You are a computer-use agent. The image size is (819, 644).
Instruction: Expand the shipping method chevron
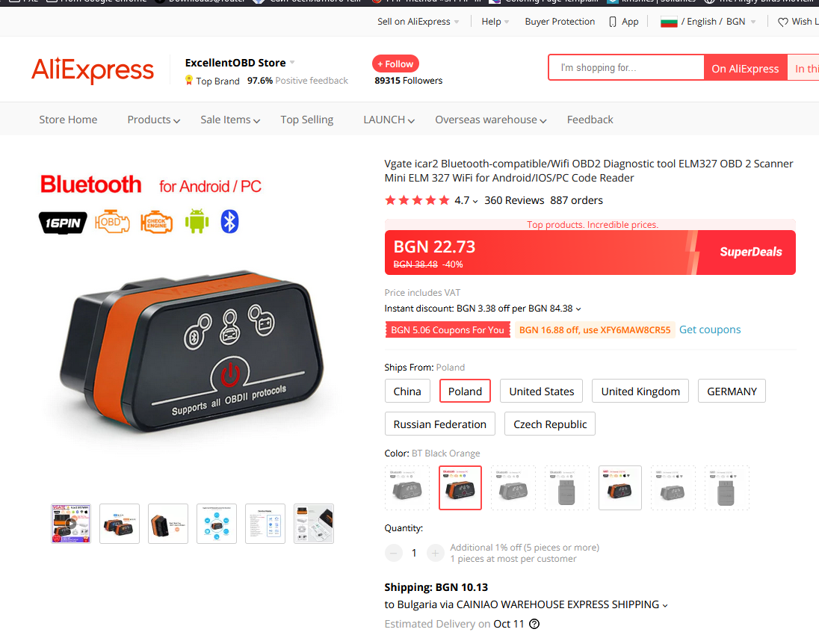pyautogui.click(x=665, y=605)
